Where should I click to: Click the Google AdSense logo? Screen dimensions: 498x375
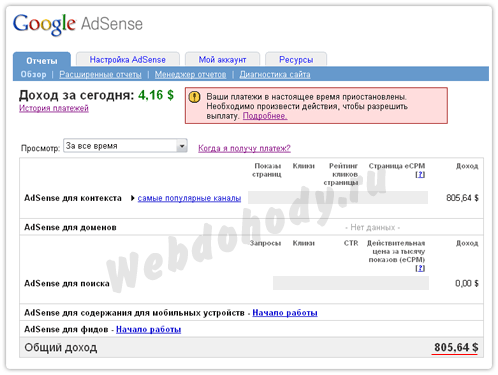[78, 24]
